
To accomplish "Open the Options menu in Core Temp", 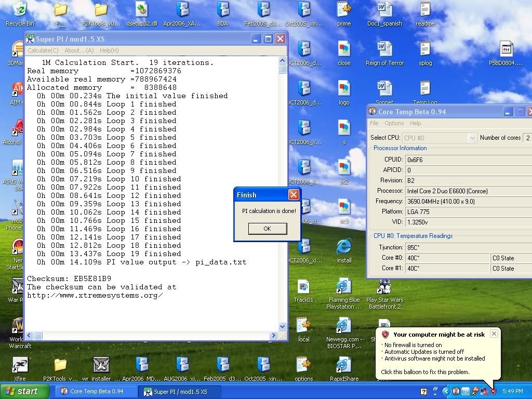I will [394, 123].
